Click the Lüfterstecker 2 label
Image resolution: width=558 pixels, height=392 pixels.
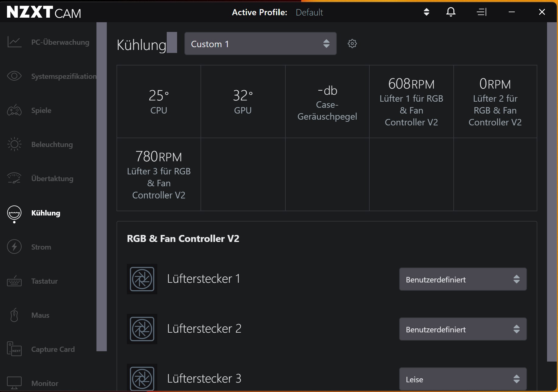click(x=204, y=329)
